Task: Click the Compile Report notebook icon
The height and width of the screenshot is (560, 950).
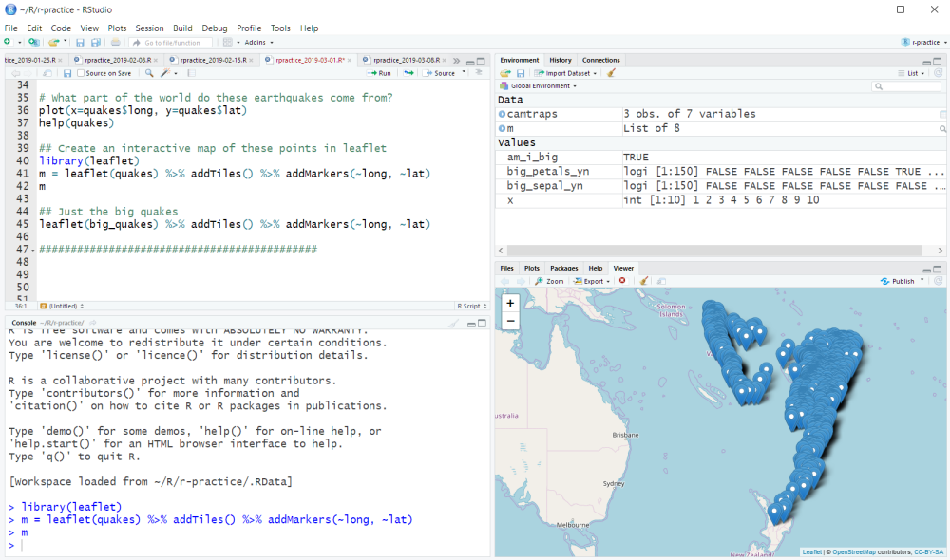Action: (191, 73)
